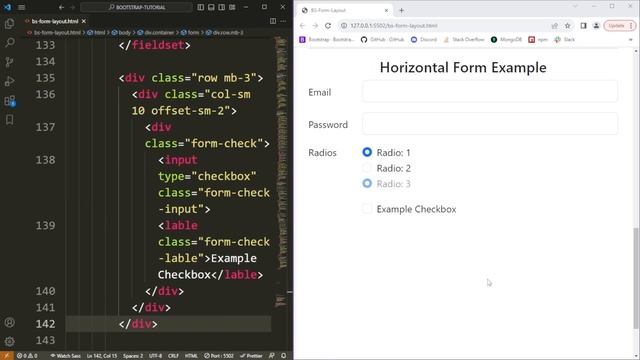Toggle the bottom panel layout icon

click(211, 7)
